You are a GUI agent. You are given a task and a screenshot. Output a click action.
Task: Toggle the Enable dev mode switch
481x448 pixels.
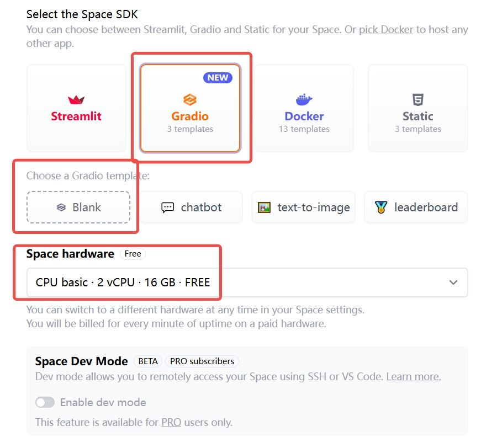(x=45, y=402)
